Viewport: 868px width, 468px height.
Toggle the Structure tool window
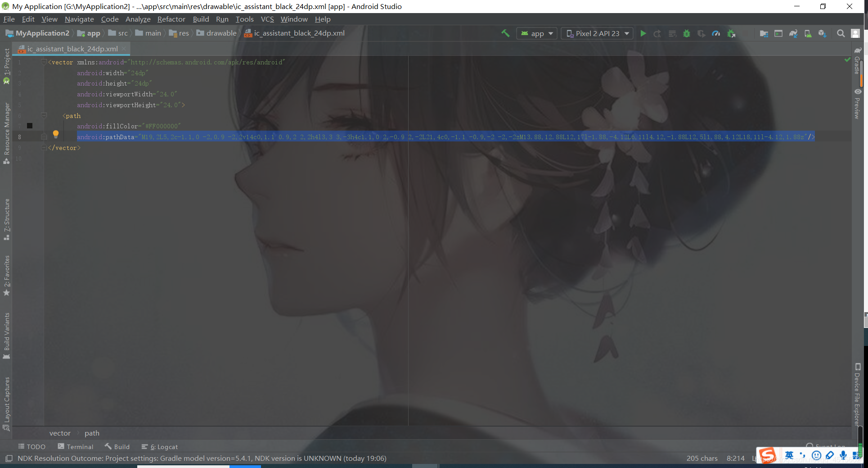[x=6, y=219]
